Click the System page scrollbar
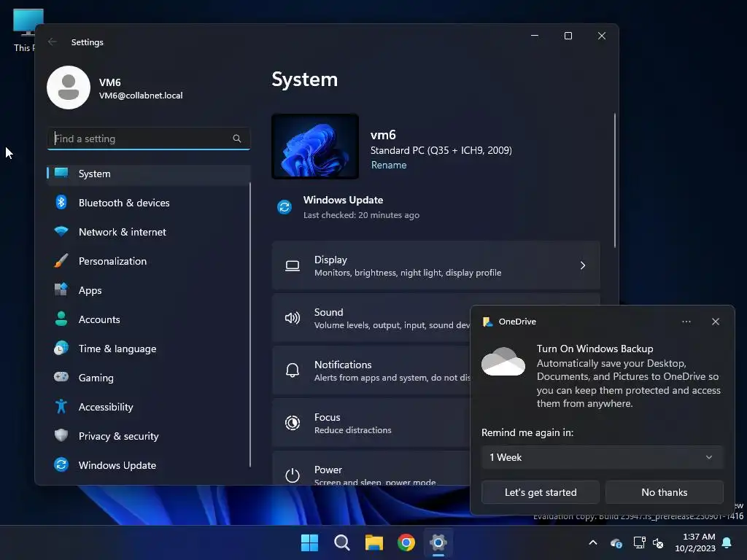The image size is (747, 560). click(x=614, y=181)
